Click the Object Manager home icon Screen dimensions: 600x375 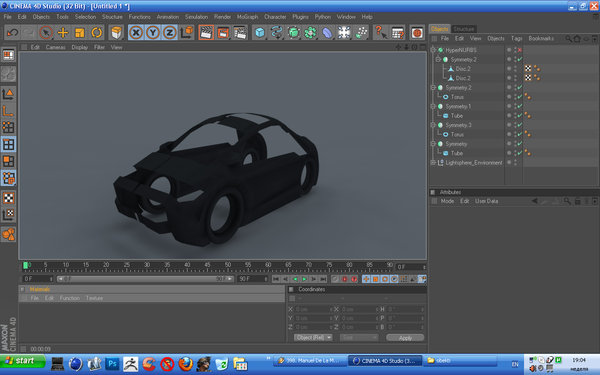coord(577,39)
